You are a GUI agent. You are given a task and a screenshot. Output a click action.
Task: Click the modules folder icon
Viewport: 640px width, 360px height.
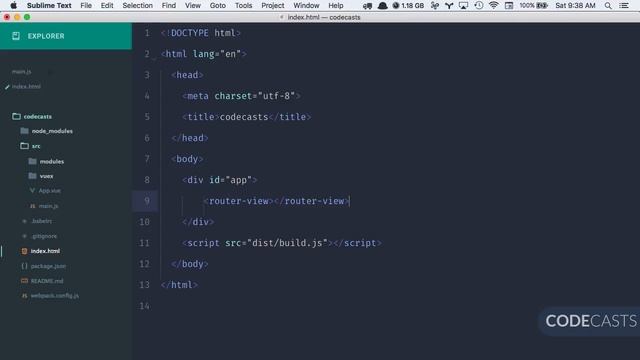33,161
